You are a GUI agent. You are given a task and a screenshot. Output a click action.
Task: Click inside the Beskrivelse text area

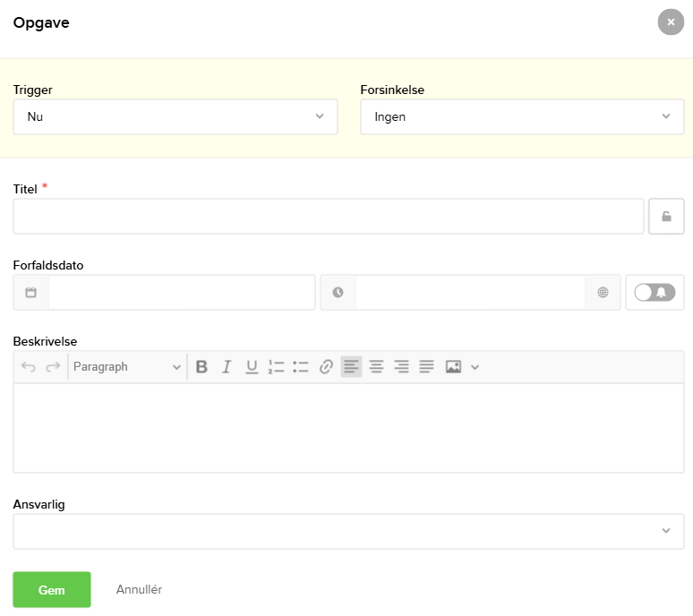point(348,428)
